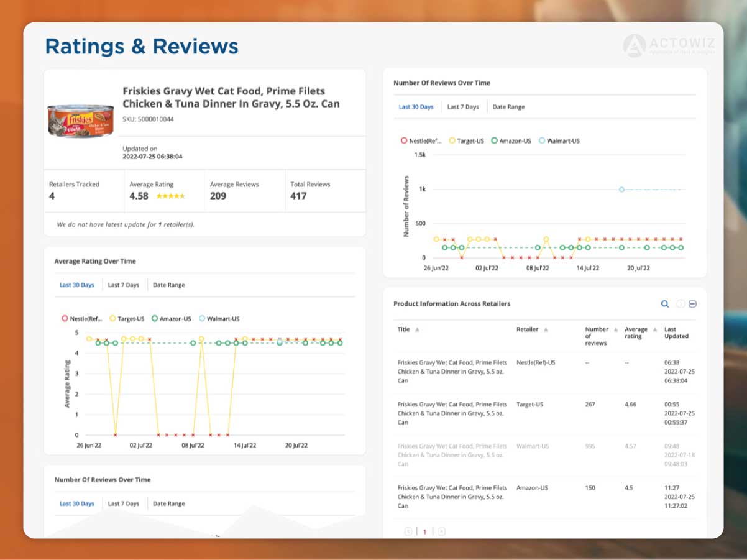
Task: Open search in Product Information Across Retailers
Action: (x=665, y=304)
